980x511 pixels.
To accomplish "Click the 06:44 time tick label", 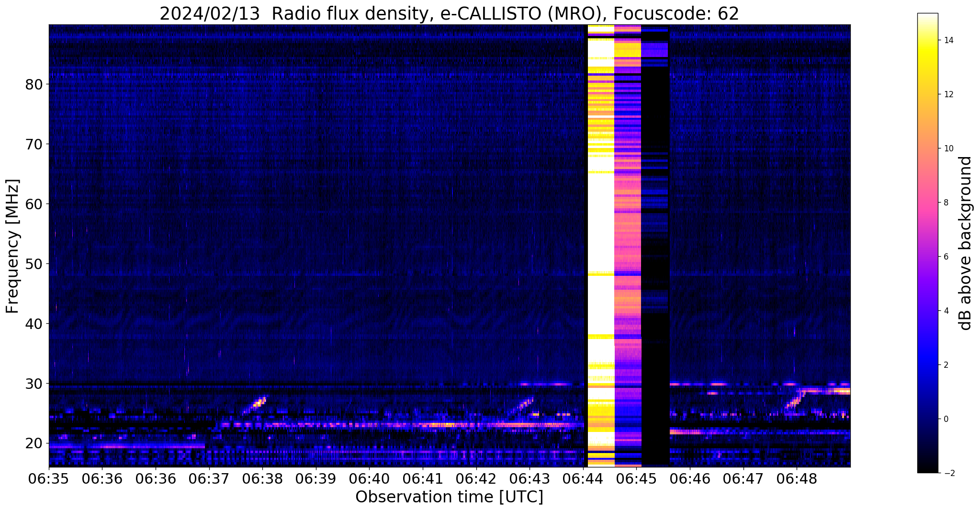I will click(x=583, y=479).
